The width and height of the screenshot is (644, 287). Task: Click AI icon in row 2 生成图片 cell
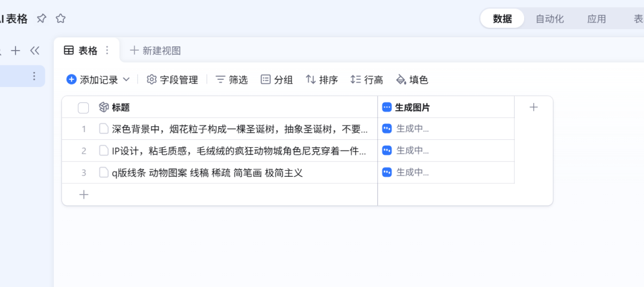click(x=387, y=151)
